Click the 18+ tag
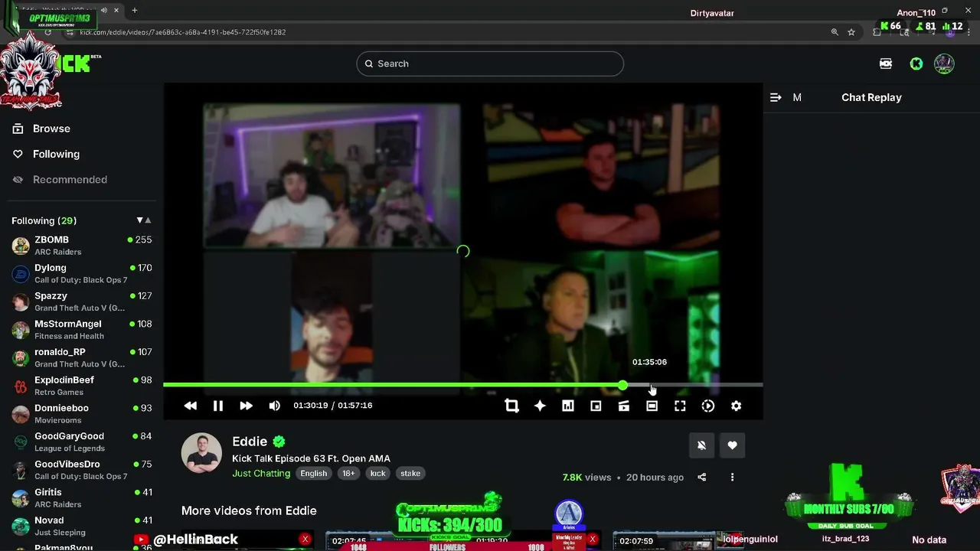 click(348, 474)
